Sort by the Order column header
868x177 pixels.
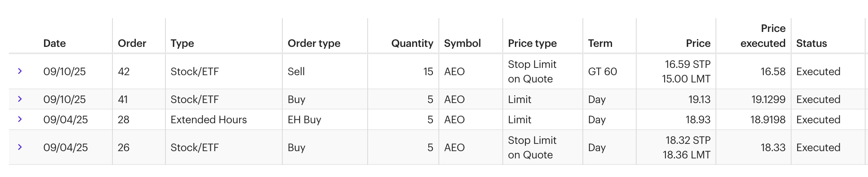click(x=132, y=43)
